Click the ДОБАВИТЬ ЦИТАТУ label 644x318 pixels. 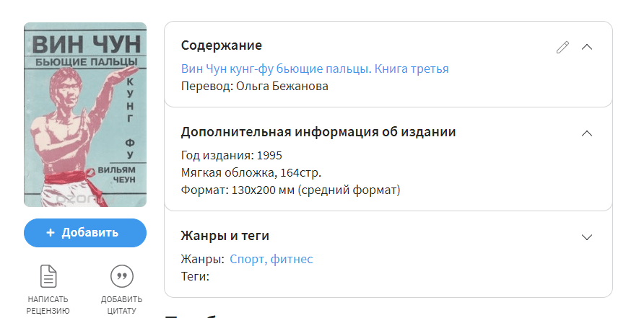tap(121, 305)
